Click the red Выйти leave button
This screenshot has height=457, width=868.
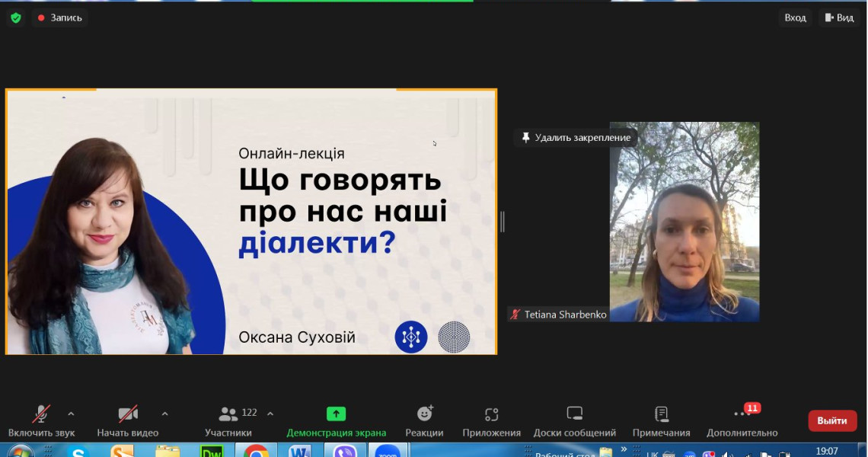832,421
